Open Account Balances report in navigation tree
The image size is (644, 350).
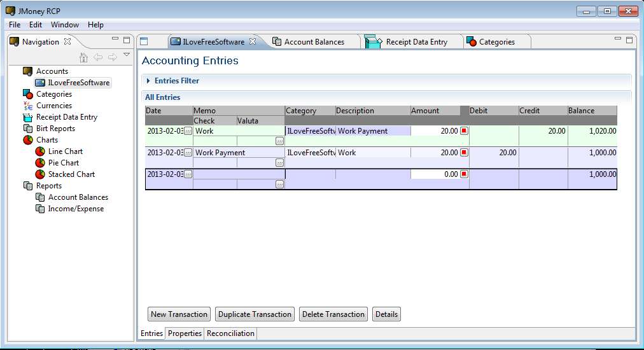coord(78,198)
